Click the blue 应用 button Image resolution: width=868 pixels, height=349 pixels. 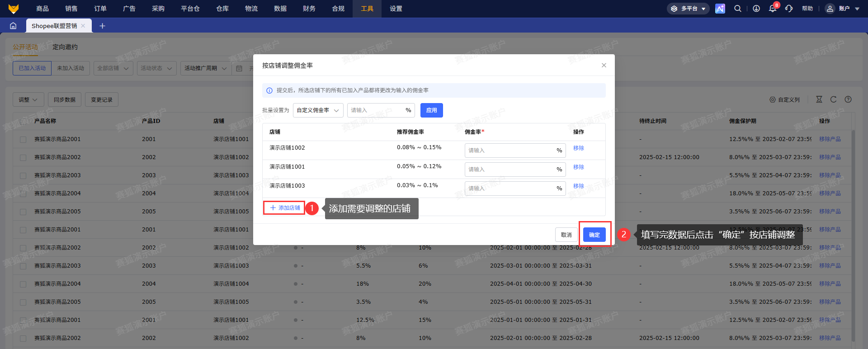[x=432, y=110]
